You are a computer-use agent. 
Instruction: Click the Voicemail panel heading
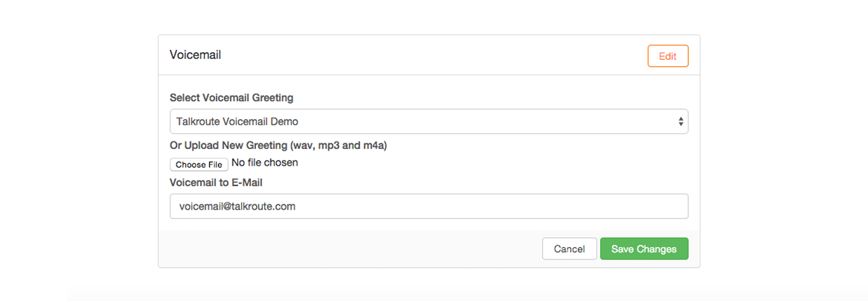pos(195,55)
